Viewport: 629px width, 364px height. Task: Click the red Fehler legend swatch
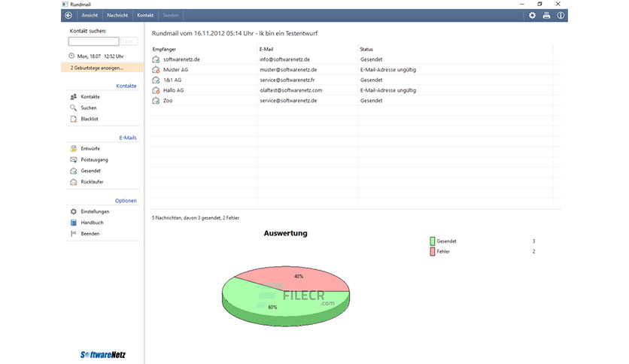[x=432, y=251]
